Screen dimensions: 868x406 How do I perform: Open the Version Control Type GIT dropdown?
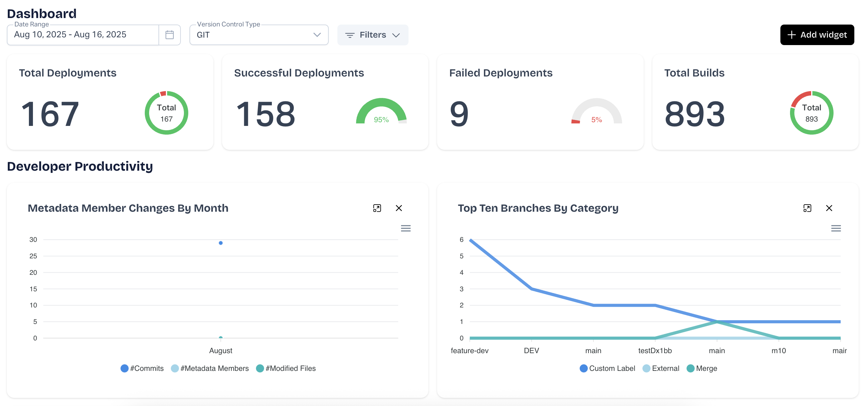point(258,35)
